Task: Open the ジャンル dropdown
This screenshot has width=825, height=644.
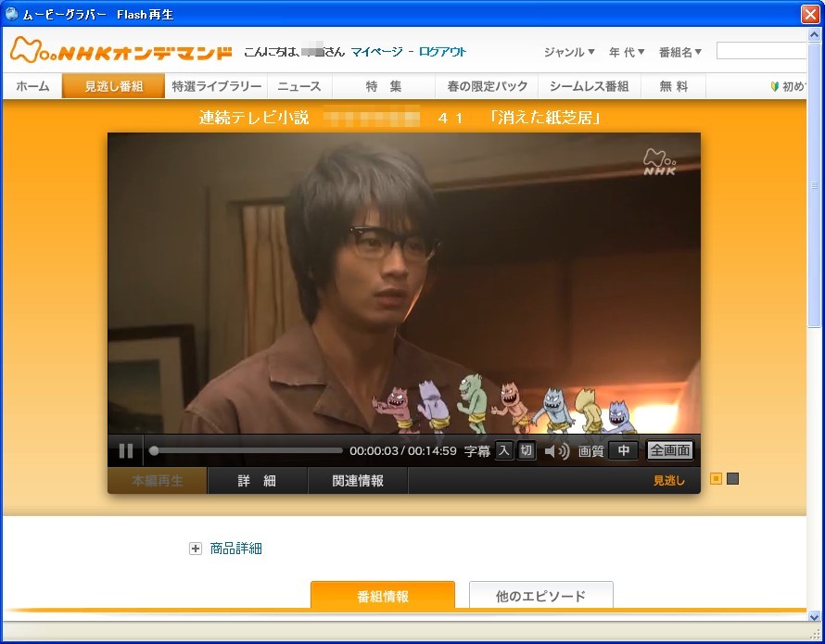Action: (x=569, y=52)
